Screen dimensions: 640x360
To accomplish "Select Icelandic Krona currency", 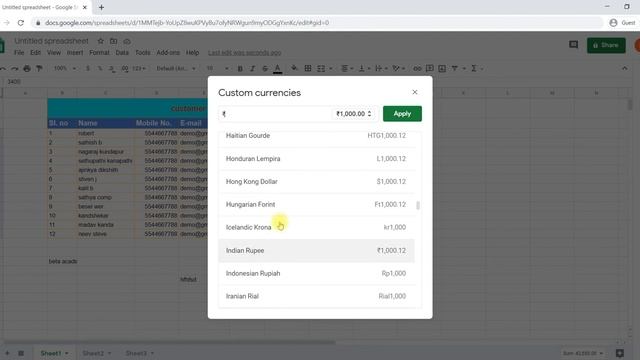I will pos(316,227).
